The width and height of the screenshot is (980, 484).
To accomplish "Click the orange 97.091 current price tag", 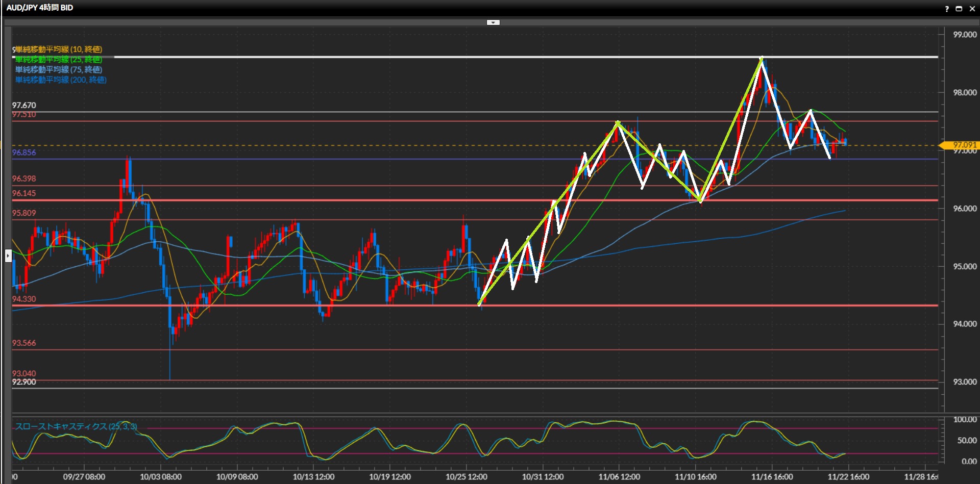I will pos(962,145).
